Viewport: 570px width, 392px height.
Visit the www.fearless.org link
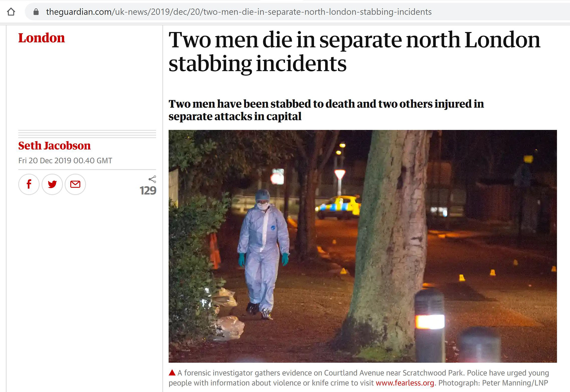coord(405,383)
